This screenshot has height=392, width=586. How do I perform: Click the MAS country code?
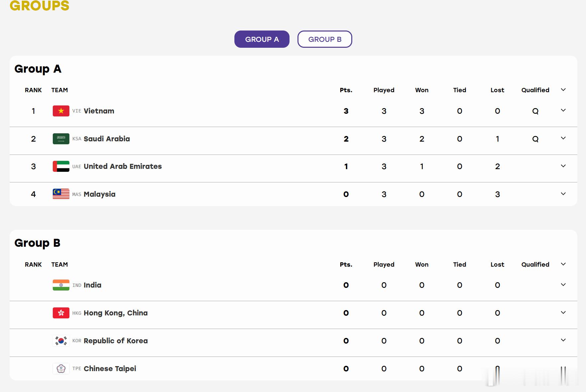[77, 194]
